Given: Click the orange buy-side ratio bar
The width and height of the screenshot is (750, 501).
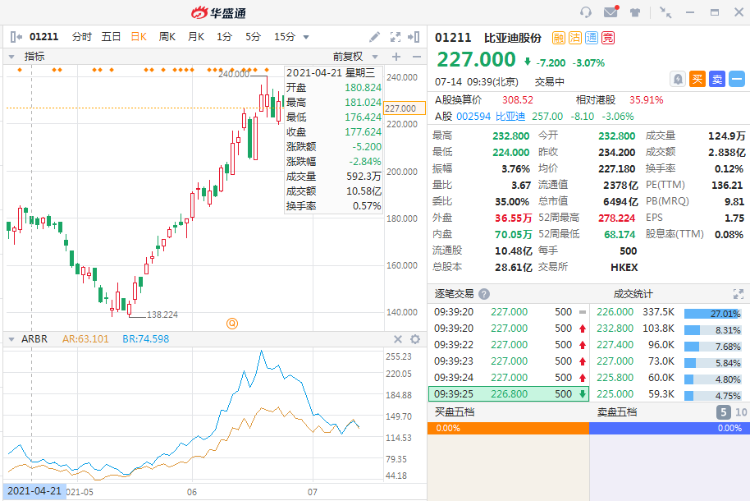Looking at the screenshot, I should pos(507,427).
